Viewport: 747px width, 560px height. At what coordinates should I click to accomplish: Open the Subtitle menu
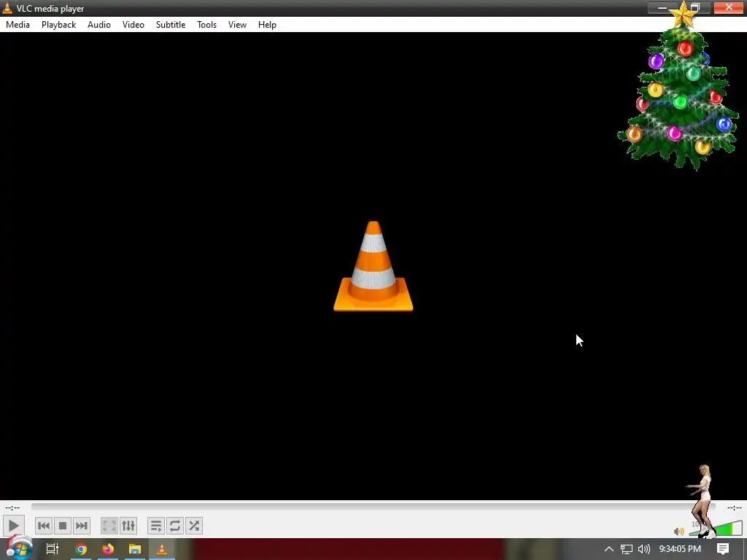click(x=171, y=25)
